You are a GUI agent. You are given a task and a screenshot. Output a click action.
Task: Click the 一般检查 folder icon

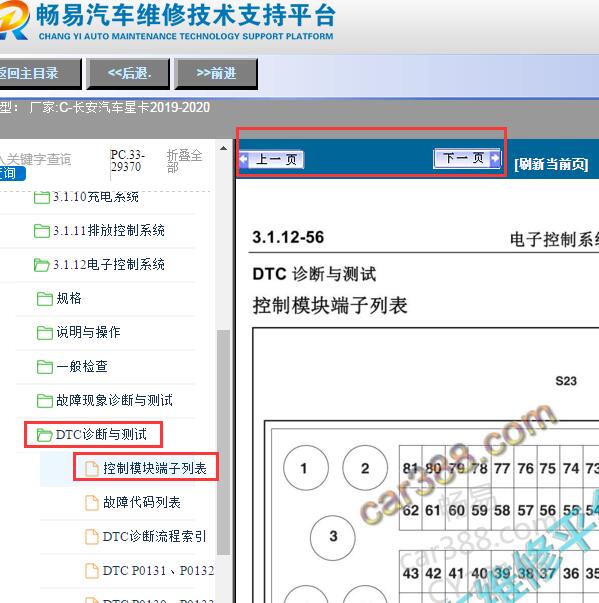click(x=45, y=366)
